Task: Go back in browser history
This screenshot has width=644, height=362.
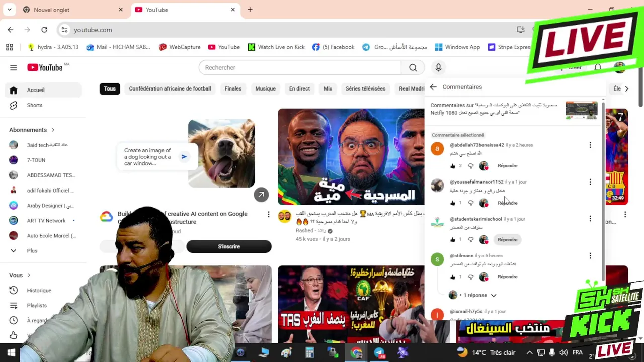Action: [x=11, y=30]
